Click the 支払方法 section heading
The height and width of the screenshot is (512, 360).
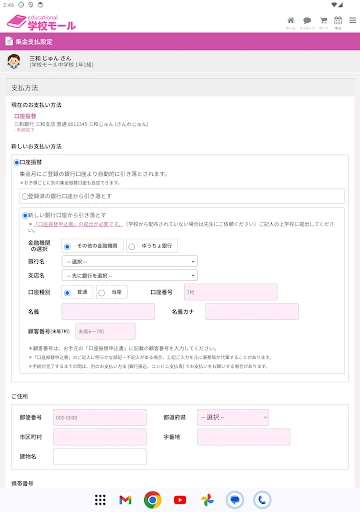tap(25, 88)
